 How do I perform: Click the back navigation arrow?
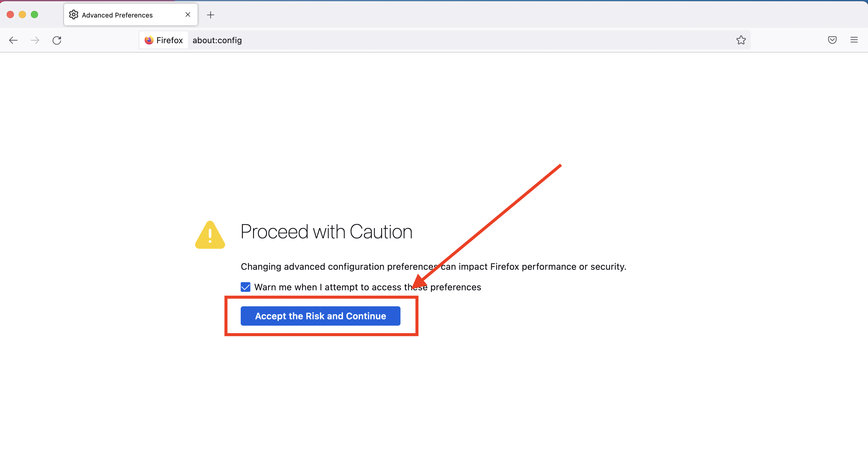(13, 40)
